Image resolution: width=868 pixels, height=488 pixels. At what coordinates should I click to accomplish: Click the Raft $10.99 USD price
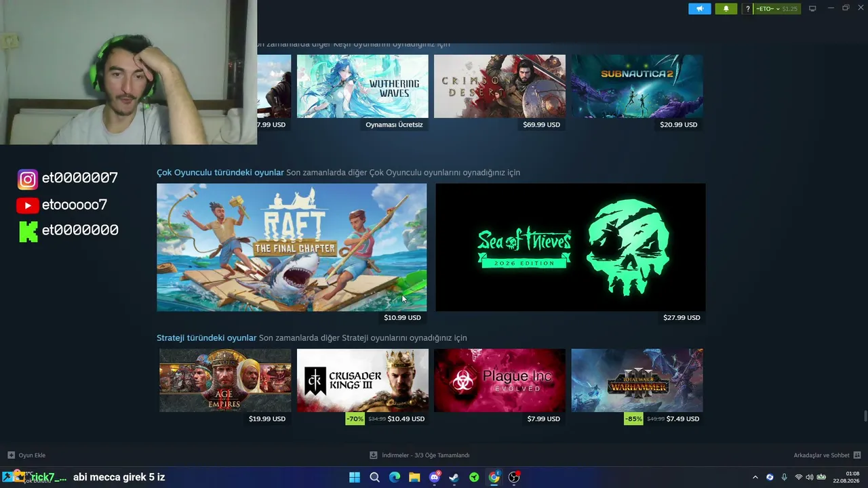pos(402,317)
